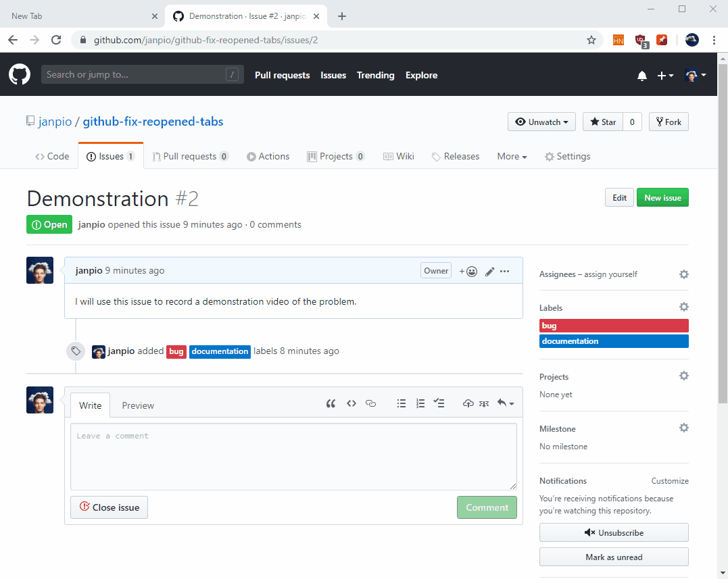Open the saved replies dropdown

506,403
